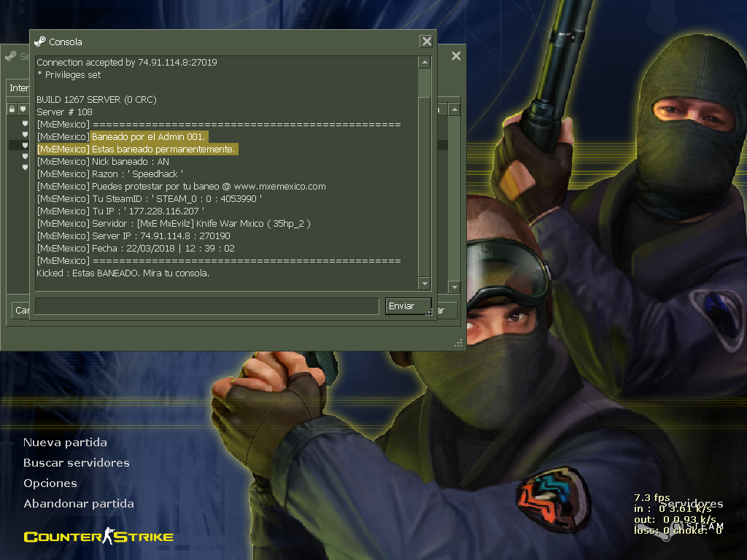Click the 'Kicked : Estas BANEADO' console line

click(x=123, y=273)
